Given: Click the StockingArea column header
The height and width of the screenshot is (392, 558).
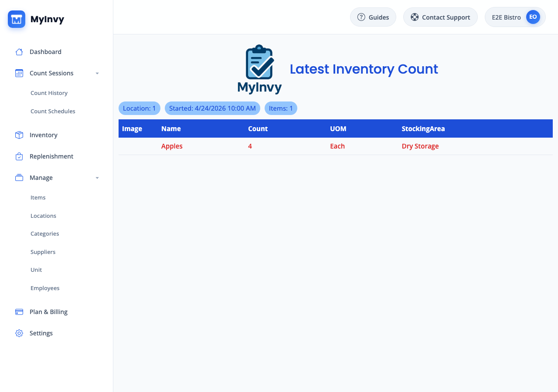Looking at the screenshot, I should [x=423, y=129].
